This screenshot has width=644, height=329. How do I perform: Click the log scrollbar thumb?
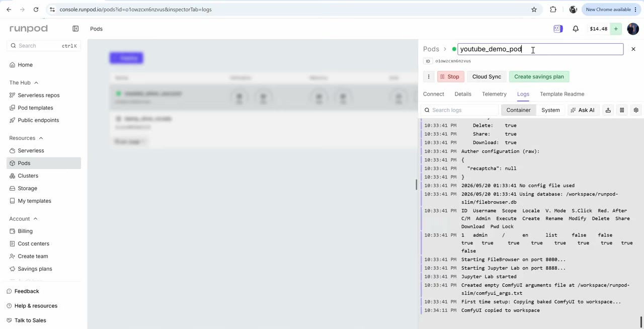click(641, 321)
